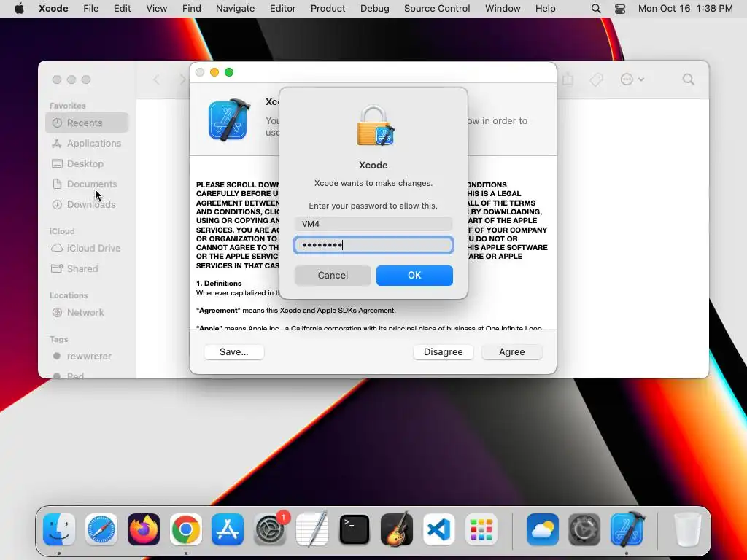Launch Visual Studio Code from the Dock

438,529
